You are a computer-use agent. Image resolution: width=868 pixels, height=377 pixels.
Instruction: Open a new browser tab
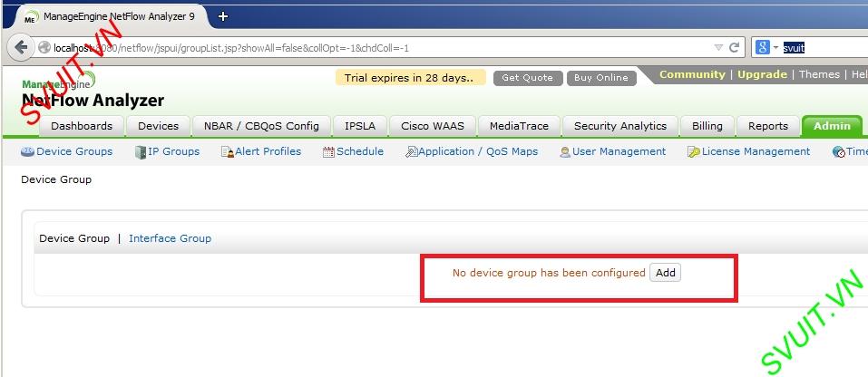(x=222, y=16)
